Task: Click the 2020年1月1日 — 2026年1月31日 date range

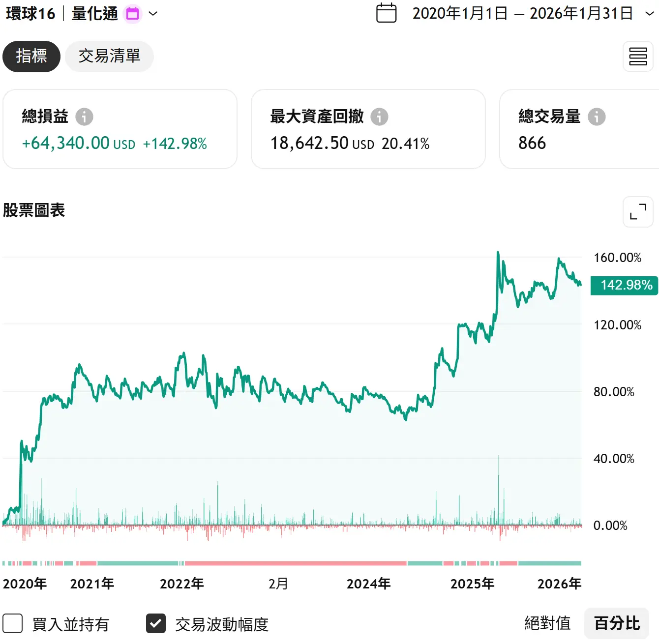Action: (522, 14)
